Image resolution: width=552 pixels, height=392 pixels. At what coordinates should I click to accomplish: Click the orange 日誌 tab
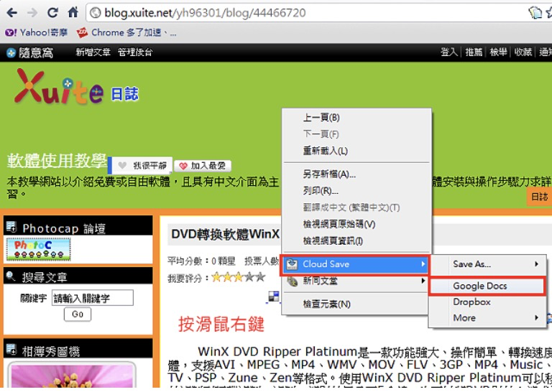point(539,197)
